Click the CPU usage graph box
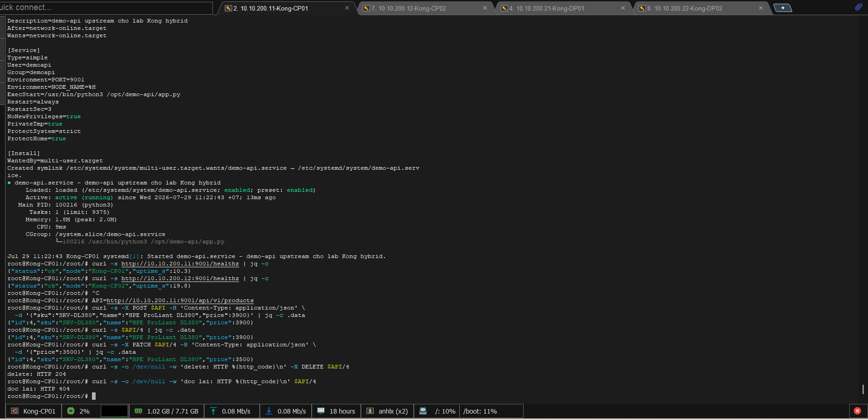The image size is (868, 420). (114, 411)
